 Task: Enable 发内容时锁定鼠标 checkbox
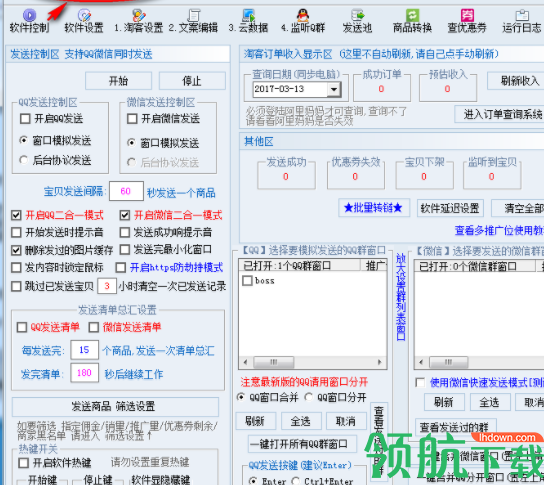pos(16,267)
